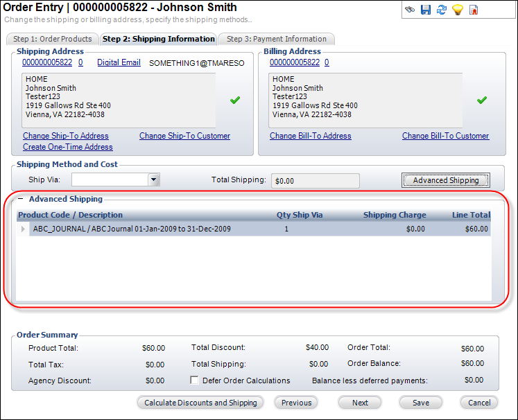Open the Create One-Time Address link

click(x=67, y=147)
